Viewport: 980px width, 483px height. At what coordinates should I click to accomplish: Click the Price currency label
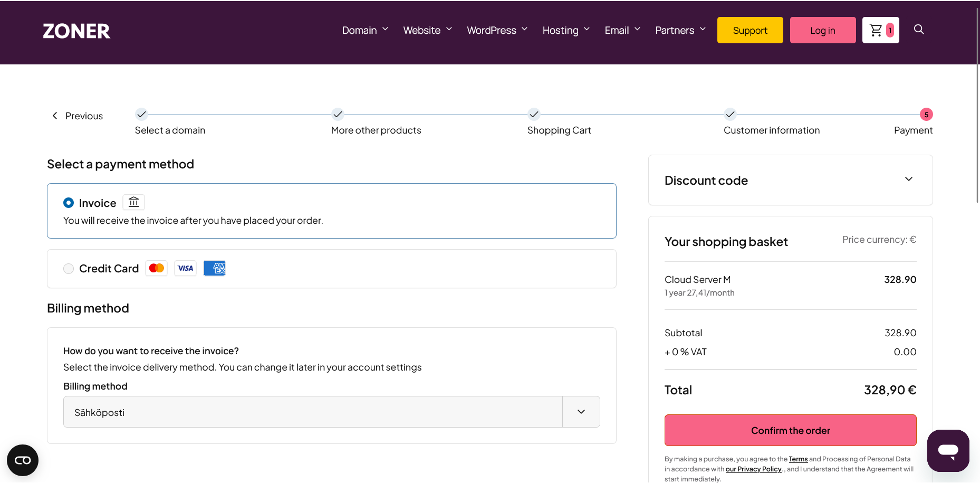pos(879,240)
